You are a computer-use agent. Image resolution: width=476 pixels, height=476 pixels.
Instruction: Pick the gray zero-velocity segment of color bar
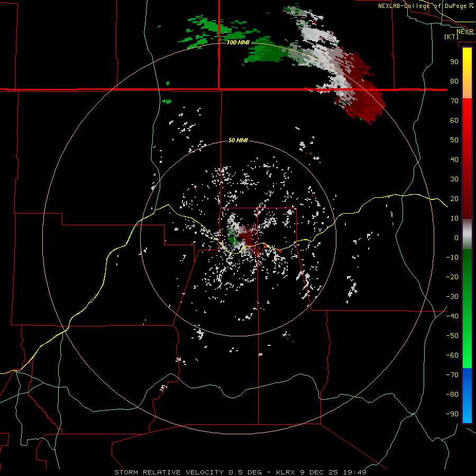click(467, 234)
